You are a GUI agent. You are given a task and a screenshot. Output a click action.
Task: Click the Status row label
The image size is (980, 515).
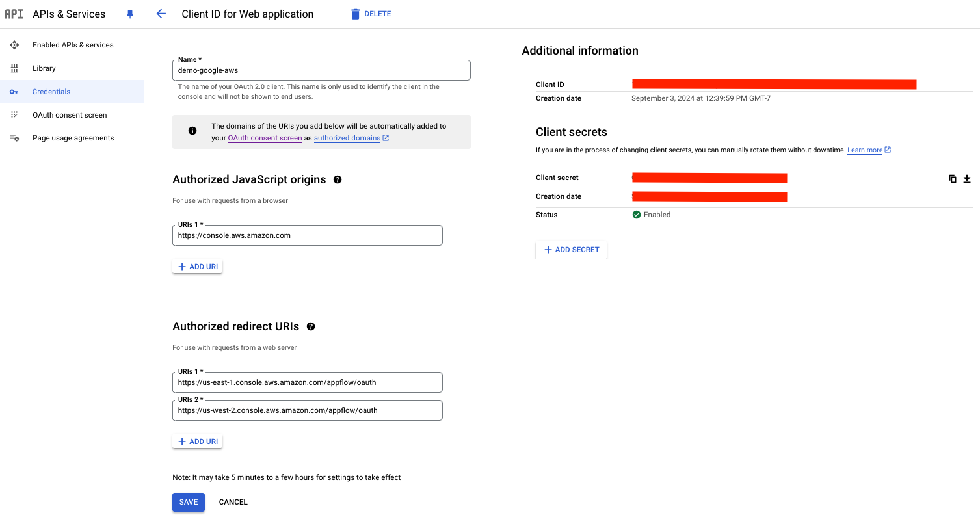click(x=547, y=215)
